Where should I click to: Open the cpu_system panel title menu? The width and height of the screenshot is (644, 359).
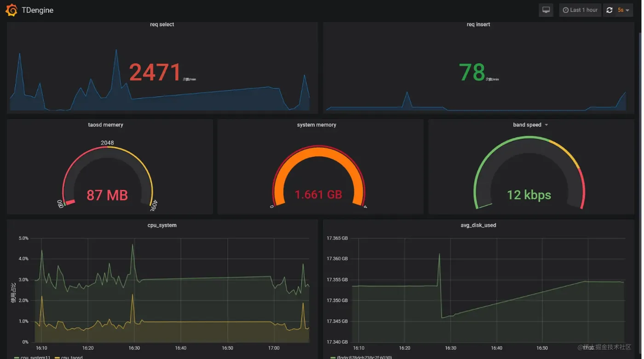162,225
